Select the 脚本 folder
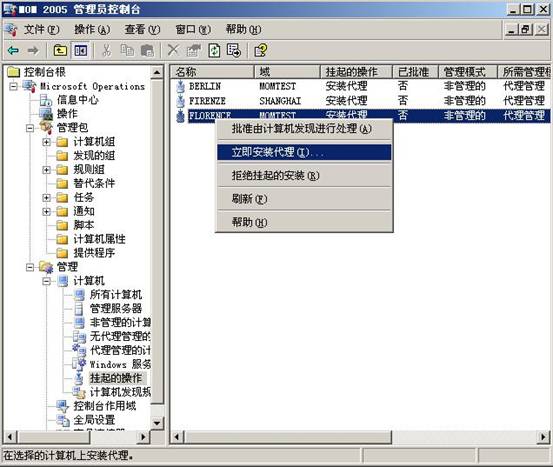Viewport: 553px width, 467px height. 83,225
